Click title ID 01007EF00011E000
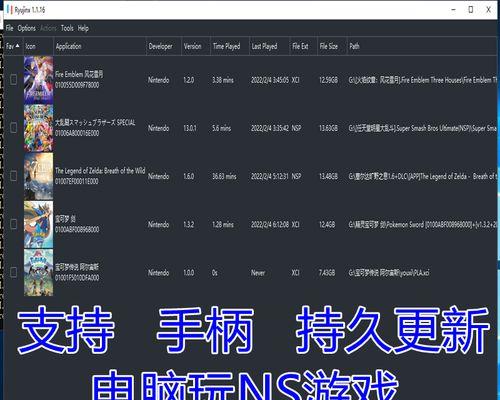 click(77, 181)
